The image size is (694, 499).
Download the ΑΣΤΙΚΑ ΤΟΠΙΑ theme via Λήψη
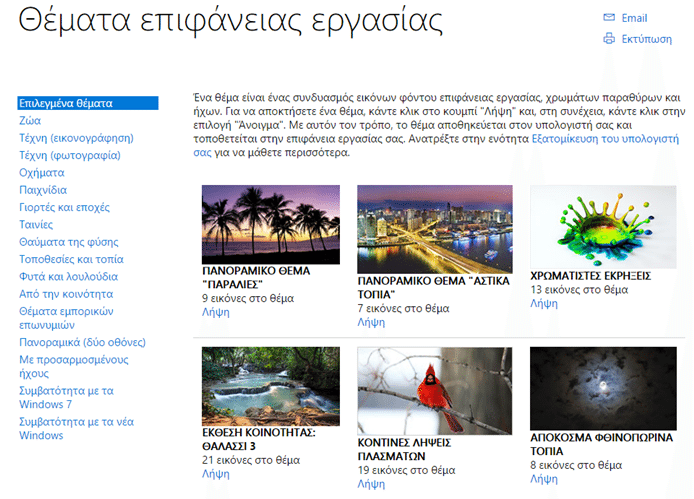tap(371, 322)
